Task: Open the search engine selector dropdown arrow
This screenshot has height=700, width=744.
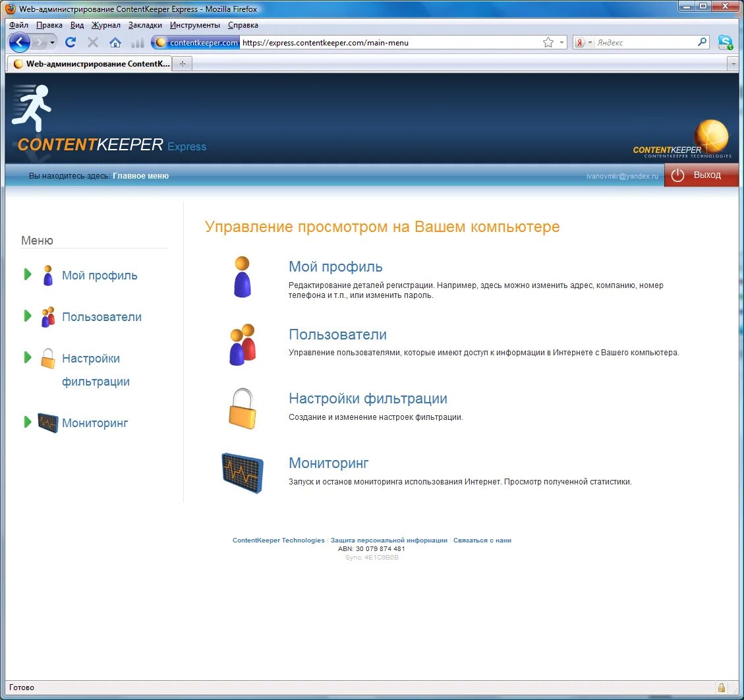Action: [590, 42]
